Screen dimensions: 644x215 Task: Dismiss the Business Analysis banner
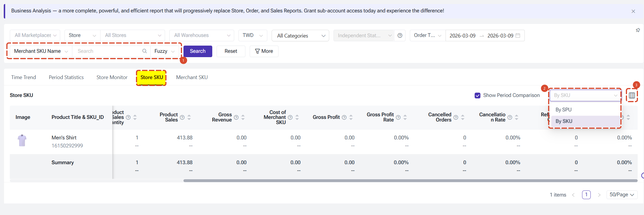633,11
